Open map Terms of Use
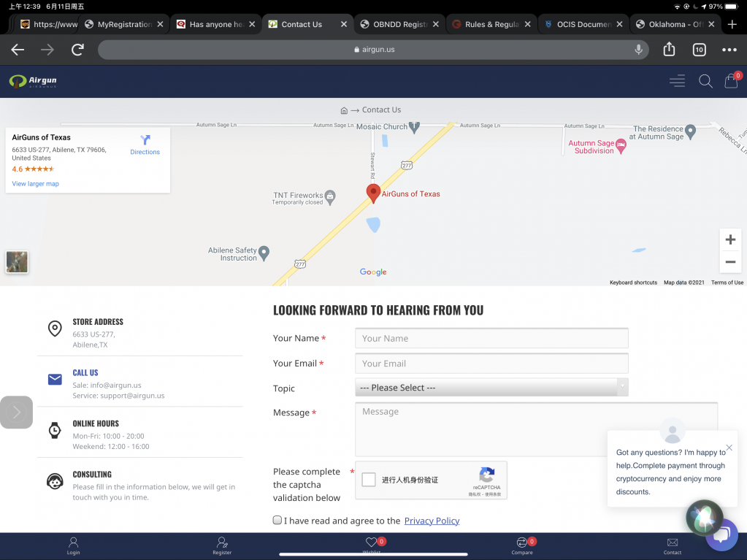The height and width of the screenshot is (560, 747). coord(727,283)
